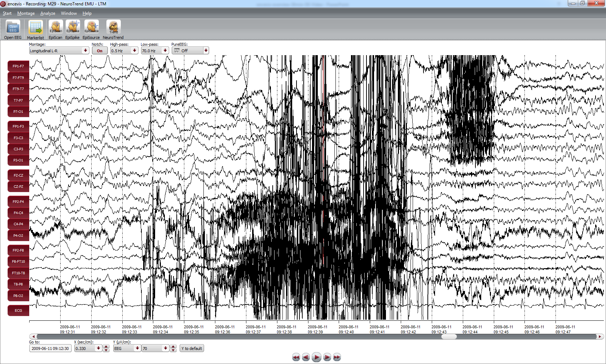
Task: Open the Low-pass 70.0 Hz dropdown
Action: (x=154, y=51)
